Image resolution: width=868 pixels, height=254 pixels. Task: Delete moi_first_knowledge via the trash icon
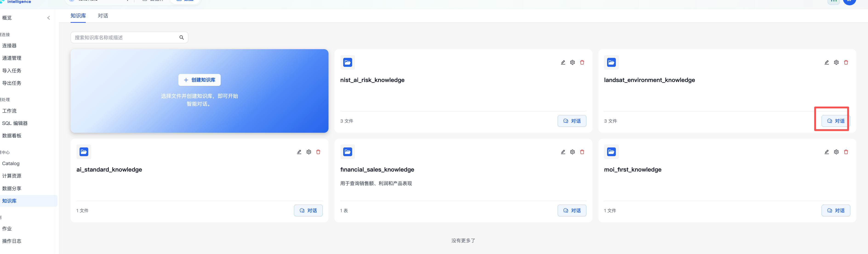[846, 152]
